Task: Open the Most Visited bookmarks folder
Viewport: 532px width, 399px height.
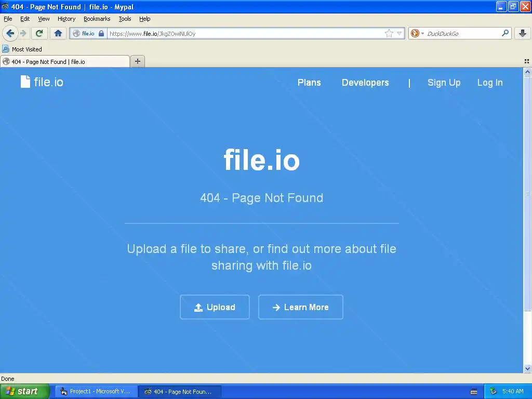Action: [x=22, y=49]
